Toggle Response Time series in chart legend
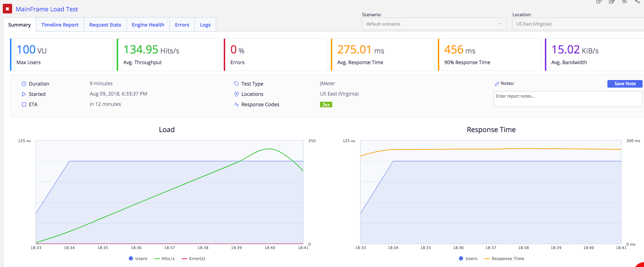The image size is (644, 267). coord(504,259)
